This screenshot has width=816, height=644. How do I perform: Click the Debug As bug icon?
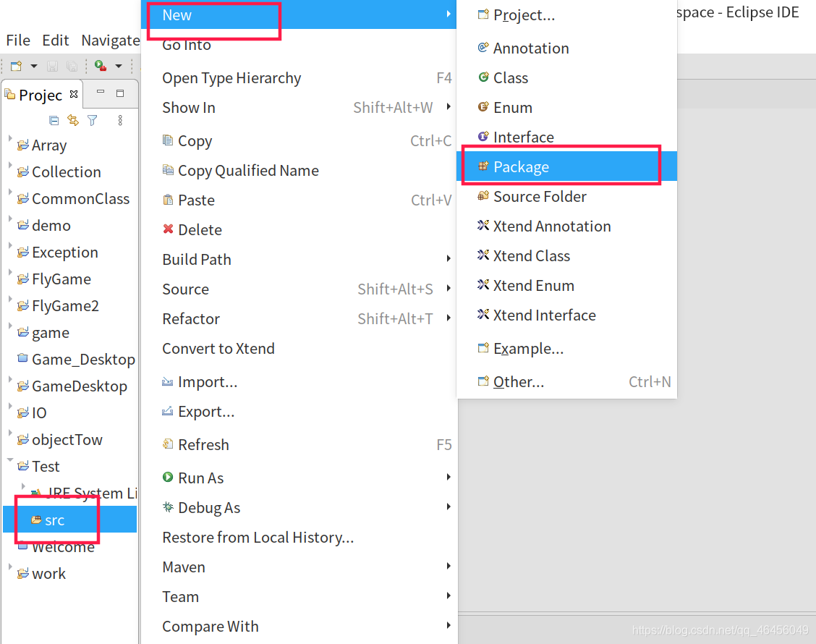pyautogui.click(x=168, y=507)
